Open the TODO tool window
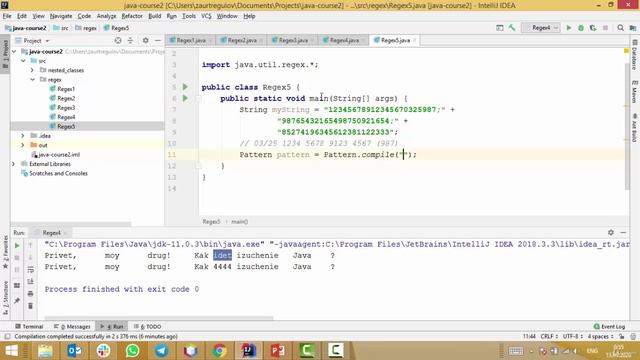 [x=147, y=327]
